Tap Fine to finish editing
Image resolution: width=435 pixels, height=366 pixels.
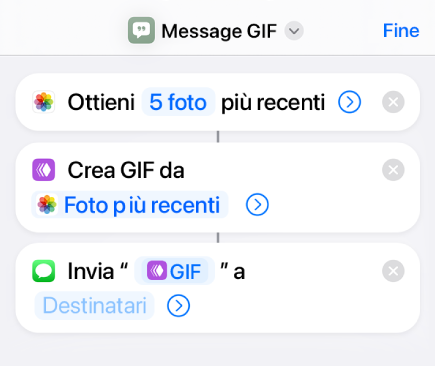[x=401, y=31]
